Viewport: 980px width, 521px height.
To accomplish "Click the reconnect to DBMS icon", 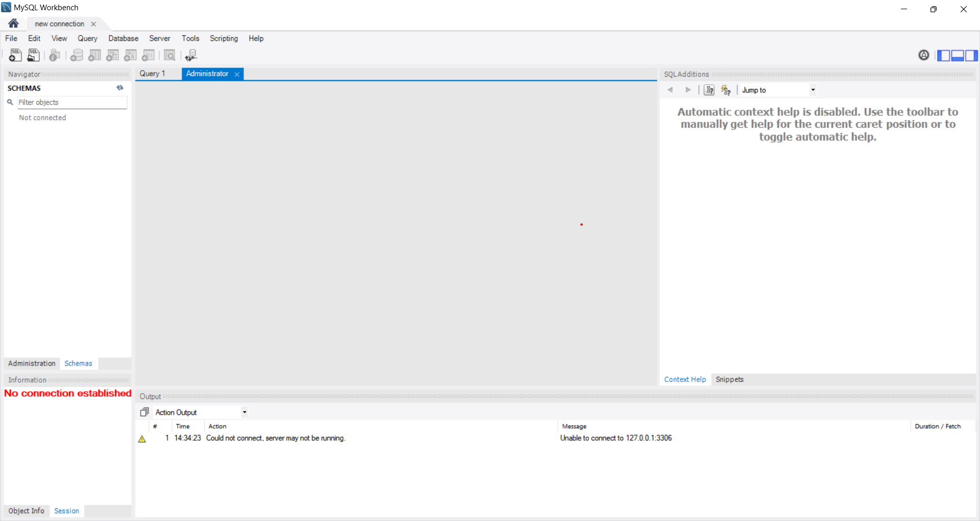I will pos(191,55).
